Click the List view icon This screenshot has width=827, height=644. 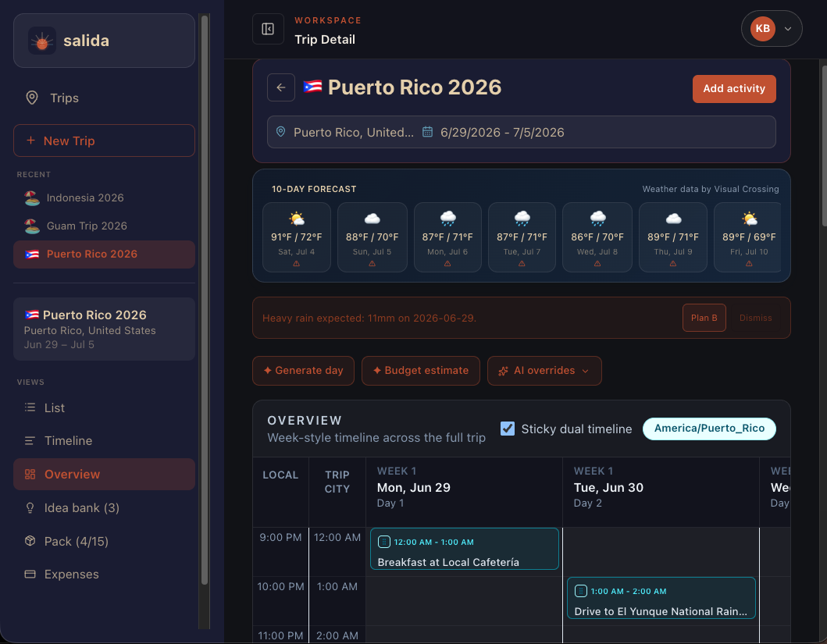coord(30,407)
